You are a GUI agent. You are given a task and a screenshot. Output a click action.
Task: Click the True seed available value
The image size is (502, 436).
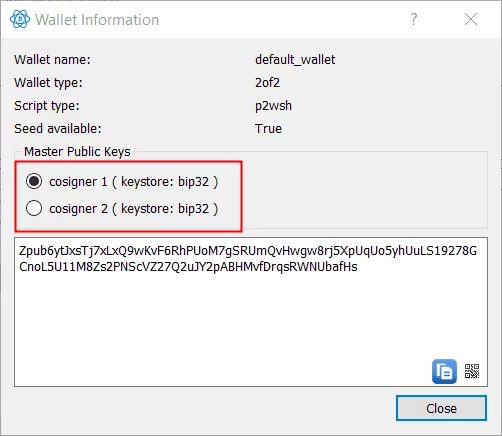click(x=268, y=129)
